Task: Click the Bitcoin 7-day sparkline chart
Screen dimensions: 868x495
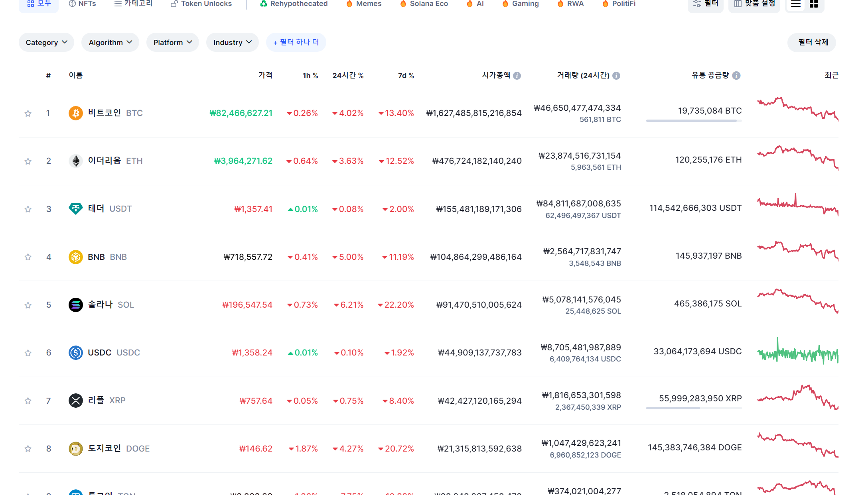Action: (x=798, y=109)
